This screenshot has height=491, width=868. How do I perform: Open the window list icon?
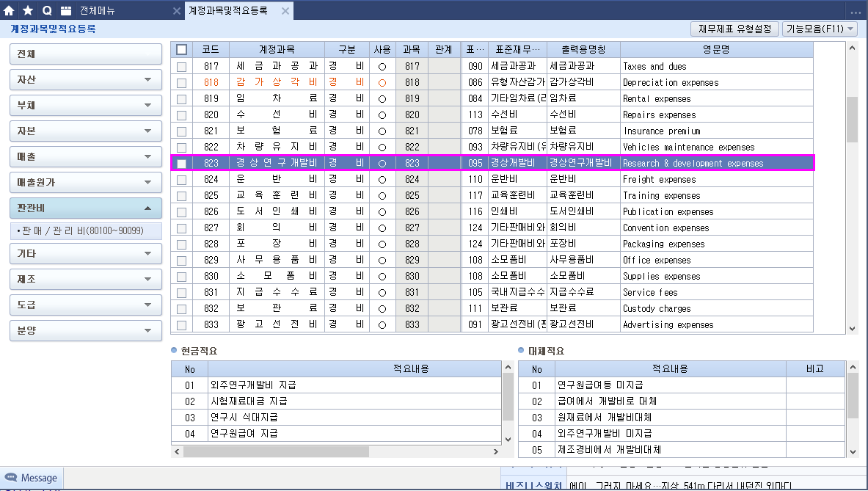click(x=66, y=10)
